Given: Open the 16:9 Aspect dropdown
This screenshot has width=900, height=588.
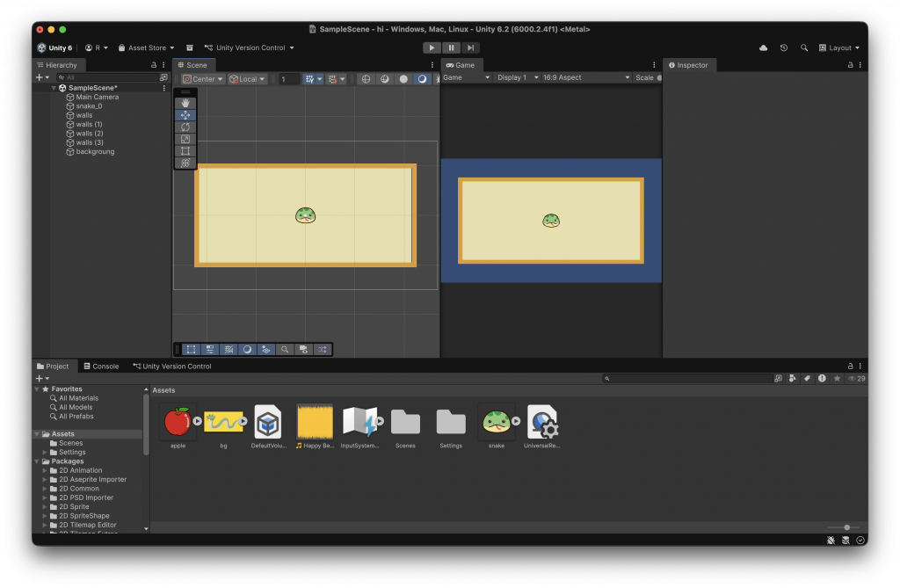Looking at the screenshot, I should pyautogui.click(x=585, y=77).
